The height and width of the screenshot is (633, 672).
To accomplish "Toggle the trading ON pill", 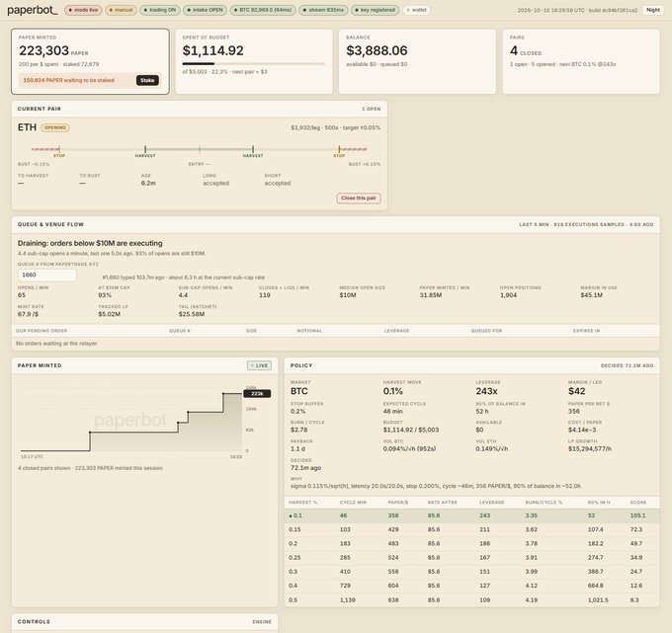I will tap(160, 10).
